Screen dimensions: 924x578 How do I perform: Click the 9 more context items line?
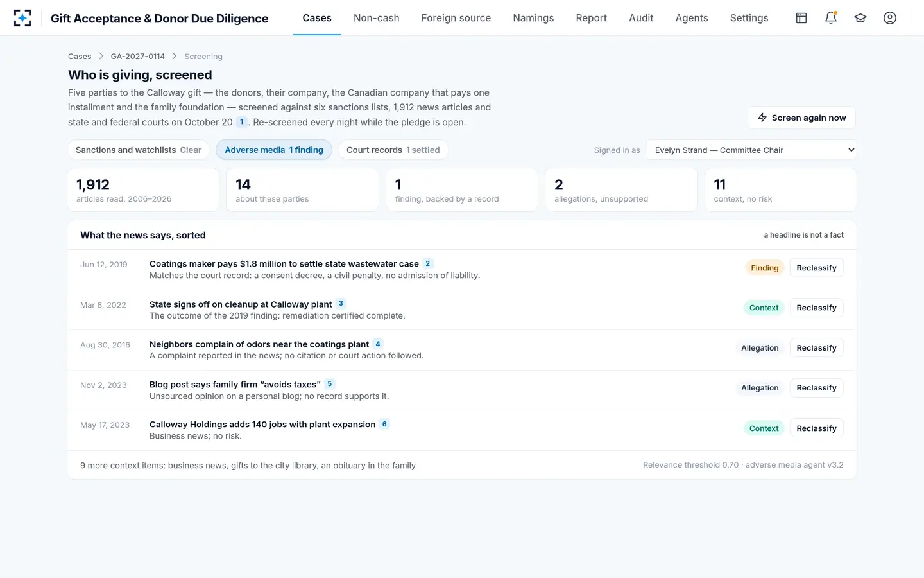pos(248,466)
